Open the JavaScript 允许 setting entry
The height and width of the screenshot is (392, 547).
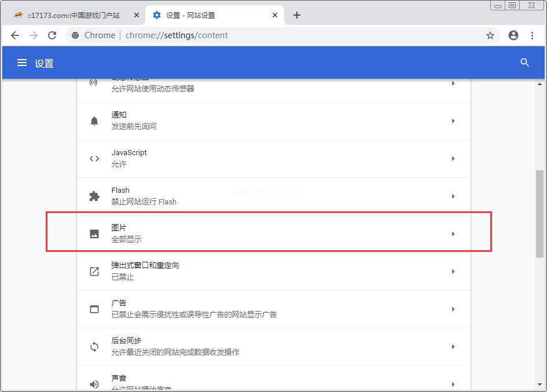[x=260, y=158]
